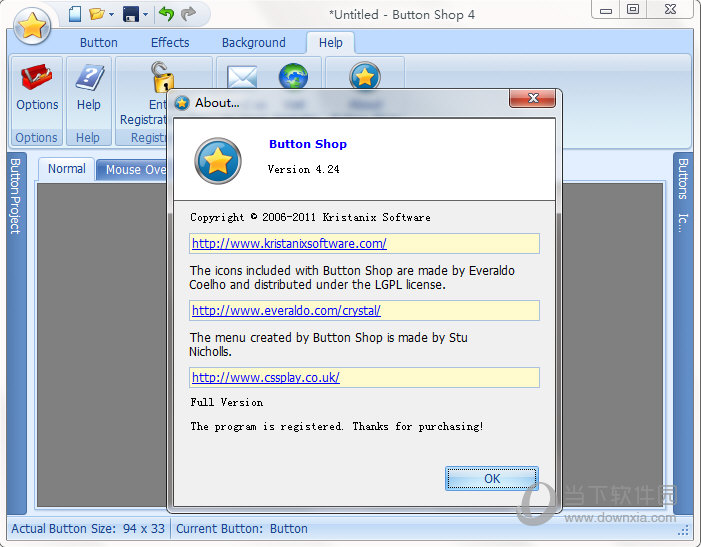This screenshot has width=701, height=547.
Task: Click the Version 4.24 text
Action: [x=304, y=169]
